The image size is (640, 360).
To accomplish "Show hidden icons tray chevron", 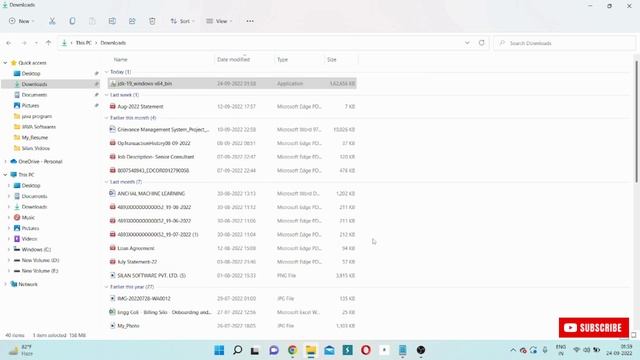I will [513, 350].
